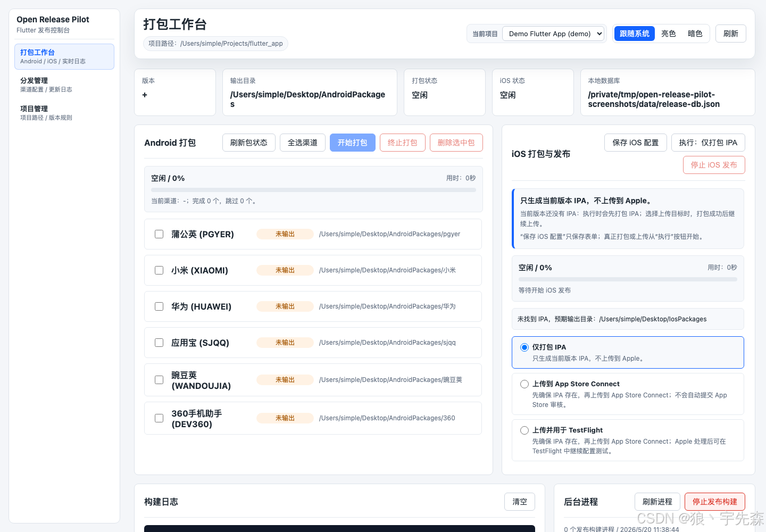Click the Open Release Pilot title

(53, 20)
